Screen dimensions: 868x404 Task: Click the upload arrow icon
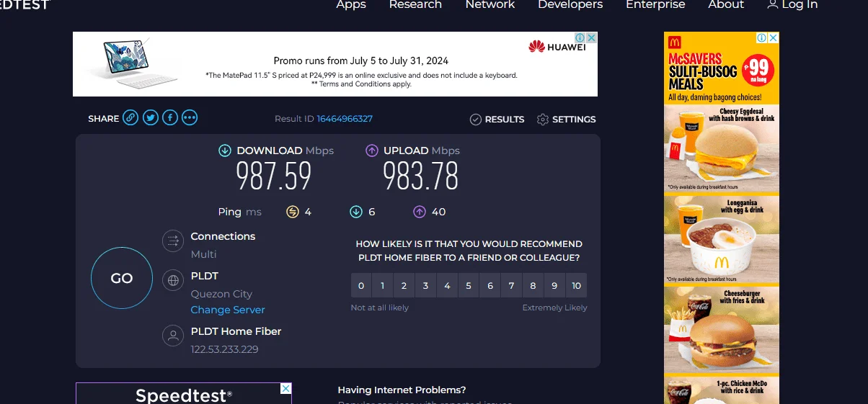pos(372,151)
